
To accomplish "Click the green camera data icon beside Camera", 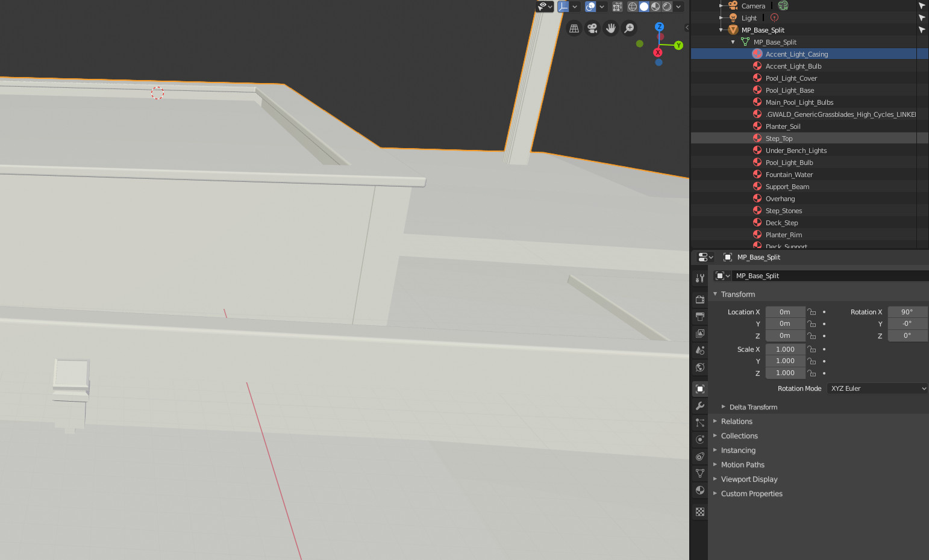I will (x=783, y=5).
